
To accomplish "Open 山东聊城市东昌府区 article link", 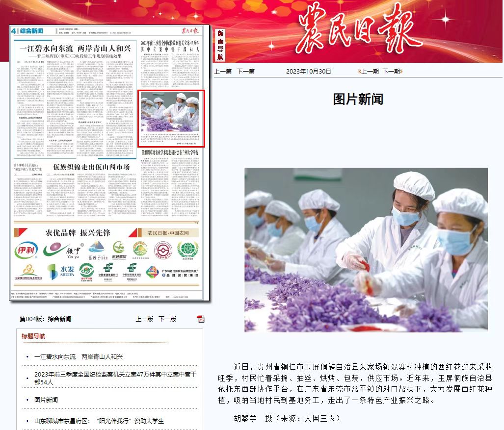I will (x=99, y=421).
